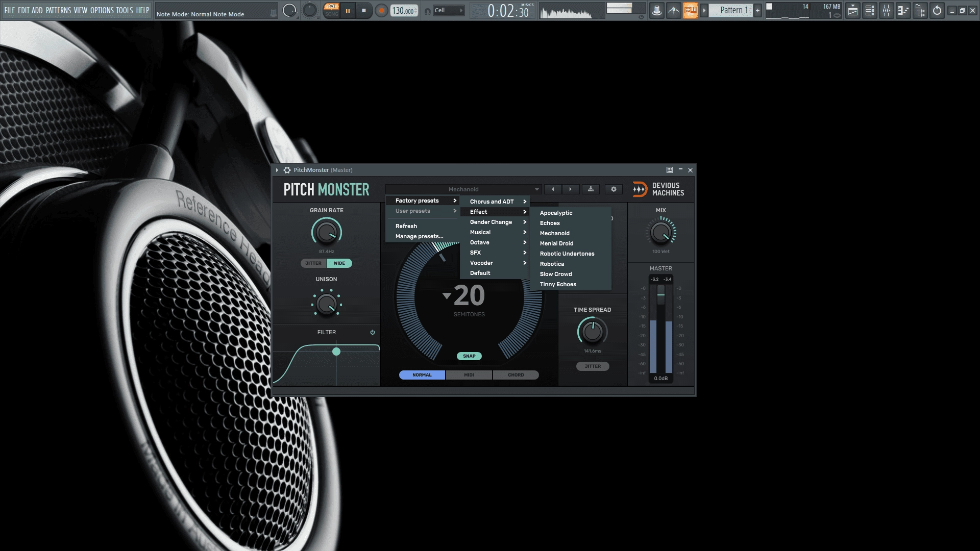Screen dimensions: 980x551
Task: Click the record button in transport
Action: [381, 11]
